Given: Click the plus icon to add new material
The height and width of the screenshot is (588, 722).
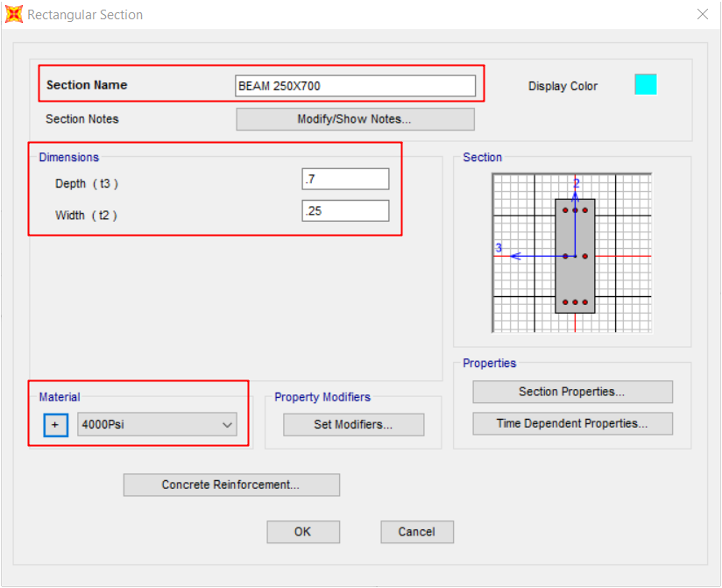Looking at the screenshot, I should pos(56,424).
